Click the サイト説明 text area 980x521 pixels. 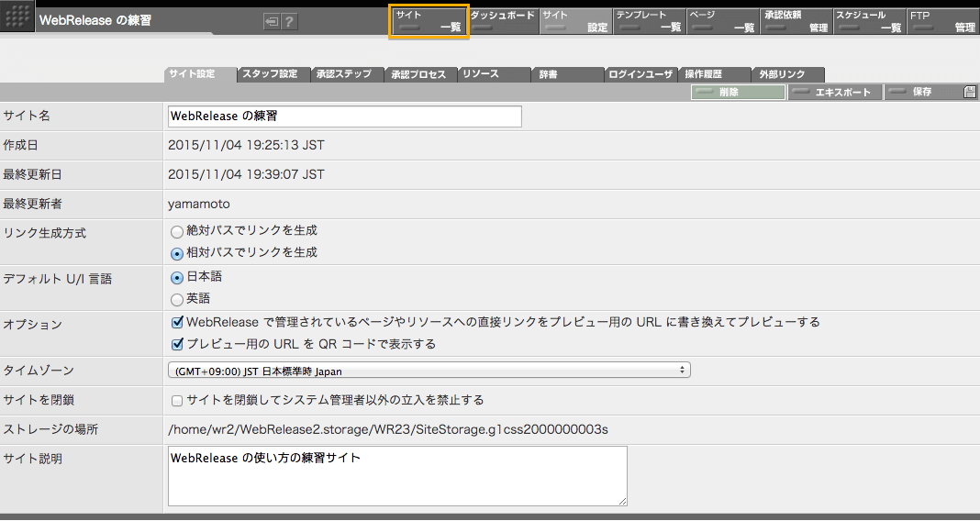pos(397,476)
